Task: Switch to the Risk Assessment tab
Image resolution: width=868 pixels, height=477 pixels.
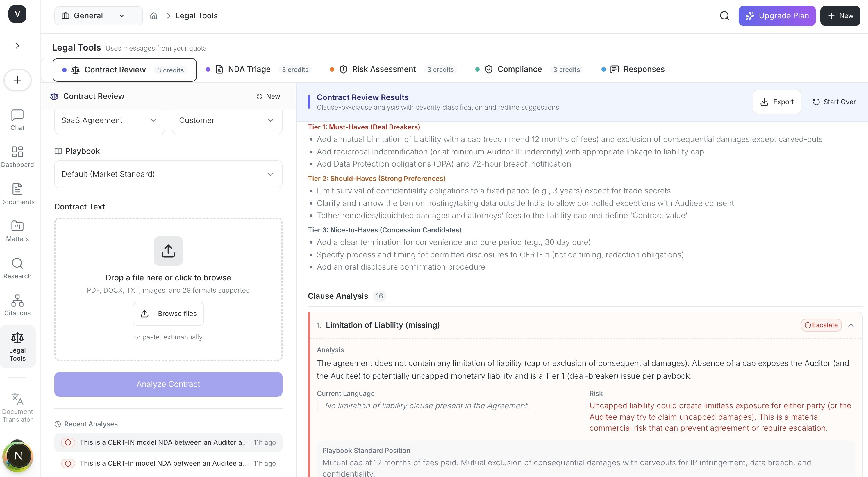Action: point(393,70)
